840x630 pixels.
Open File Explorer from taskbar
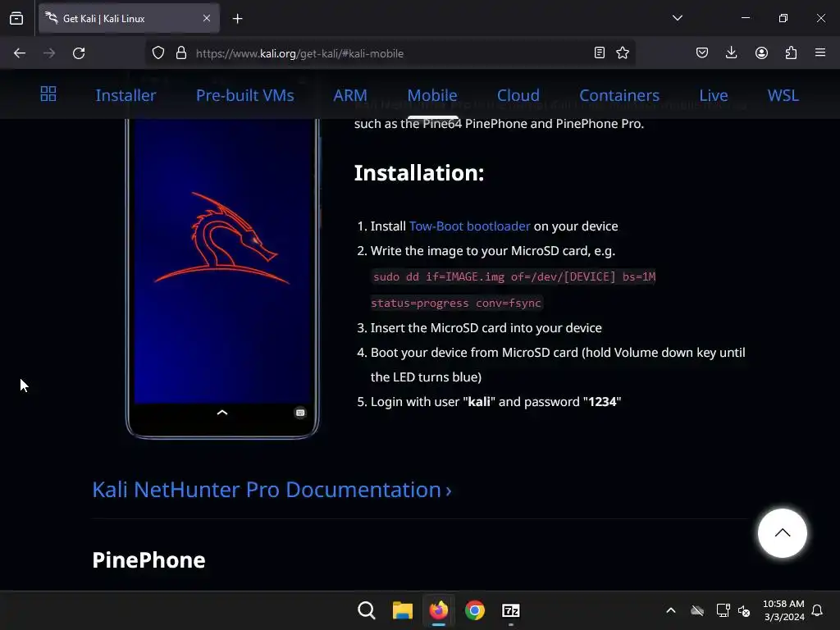(402, 610)
